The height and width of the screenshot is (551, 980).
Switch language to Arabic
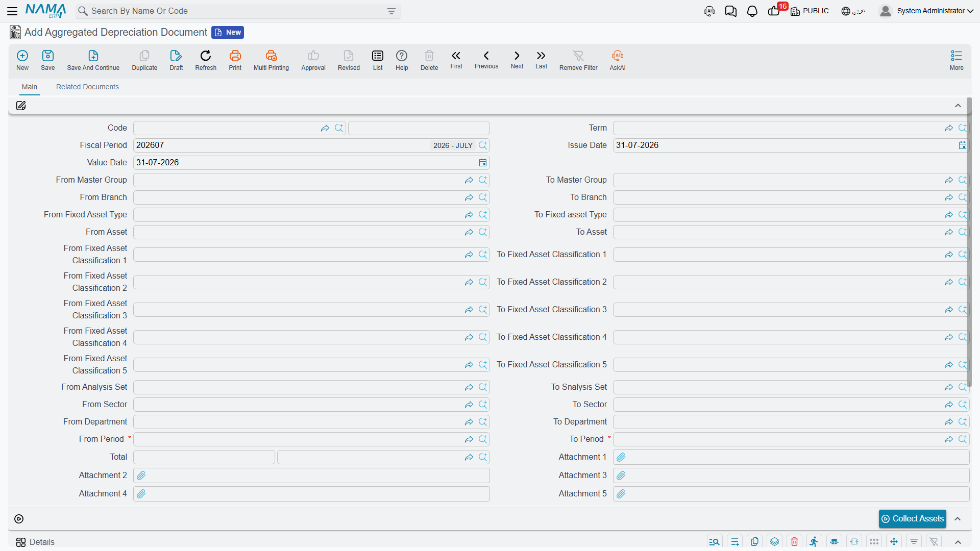[x=853, y=11]
